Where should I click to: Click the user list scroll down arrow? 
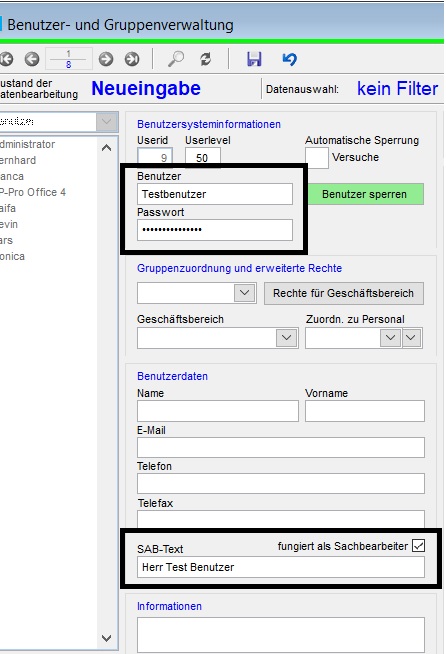[x=106, y=638]
